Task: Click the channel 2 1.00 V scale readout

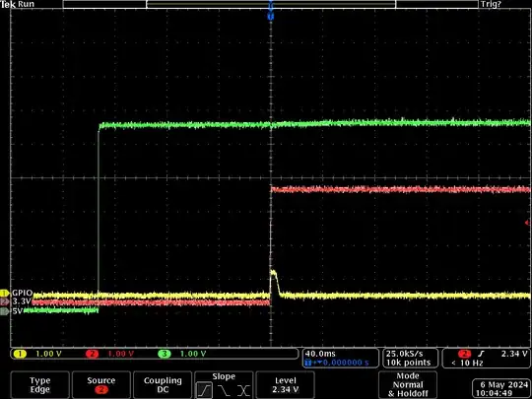Action: (121, 354)
